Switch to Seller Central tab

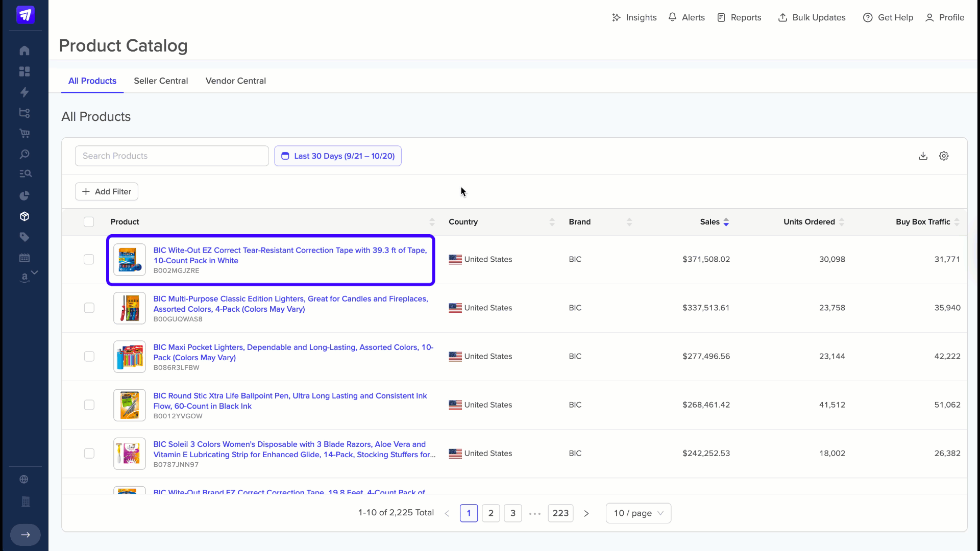coord(161,81)
